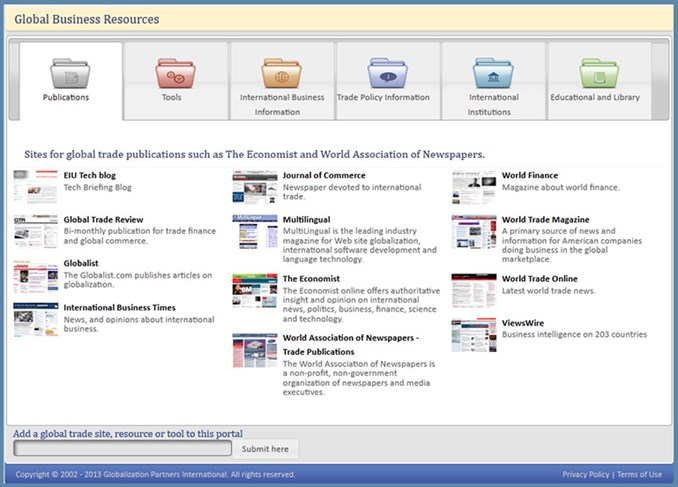Follow the EIU Tech blog title link
Image resolution: width=678 pixels, height=487 pixels.
point(90,176)
